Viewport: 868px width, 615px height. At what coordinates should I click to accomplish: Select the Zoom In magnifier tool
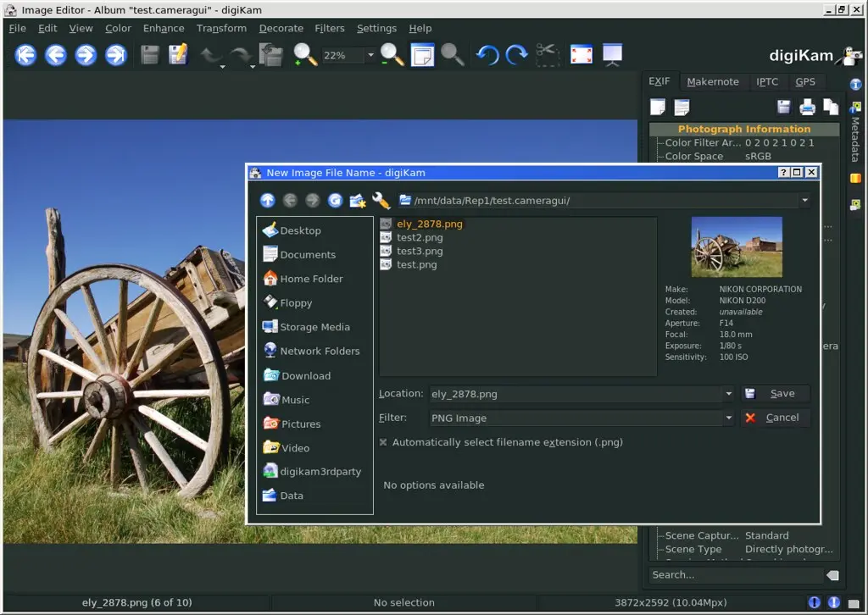point(303,55)
